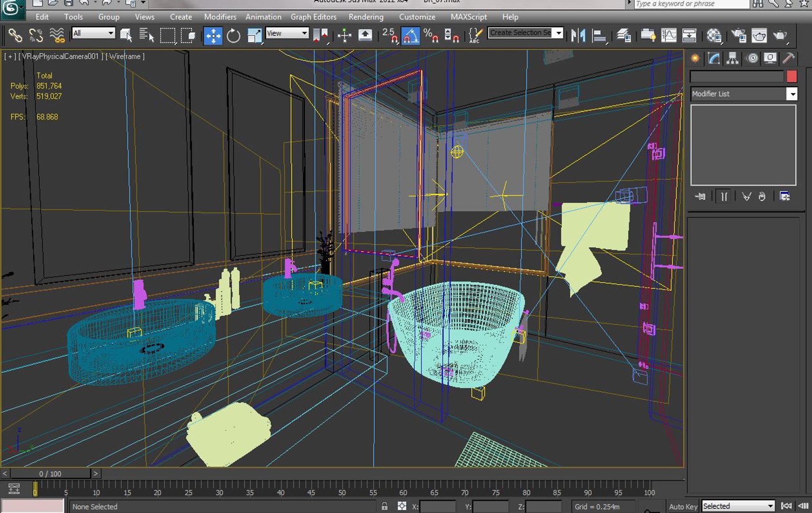The image size is (812, 513).
Task: Click the Bind to Space Warp icon
Action: coord(57,35)
